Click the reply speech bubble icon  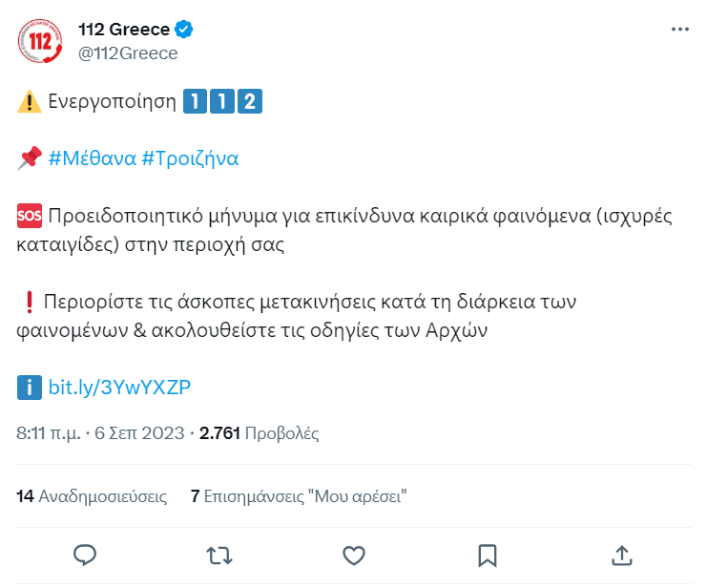86,555
